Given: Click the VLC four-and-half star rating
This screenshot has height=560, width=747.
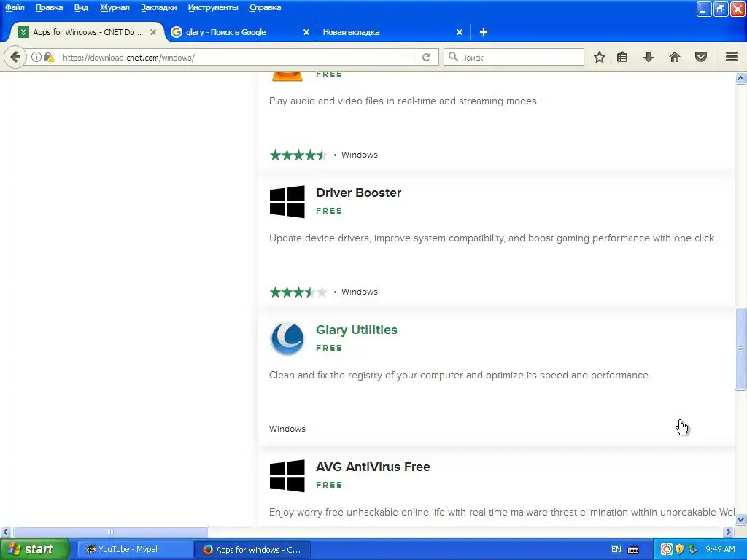Looking at the screenshot, I should pos(298,155).
